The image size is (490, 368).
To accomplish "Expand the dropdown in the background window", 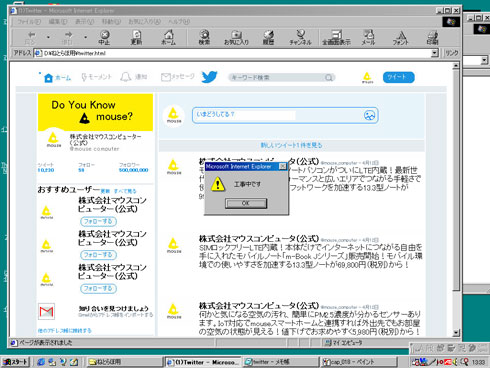I will [x=484, y=60].
